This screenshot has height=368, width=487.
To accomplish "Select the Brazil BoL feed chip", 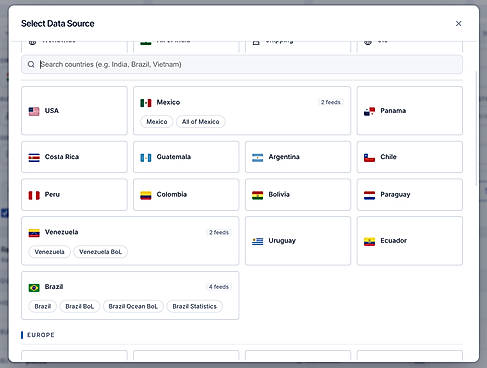I will (x=80, y=306).
